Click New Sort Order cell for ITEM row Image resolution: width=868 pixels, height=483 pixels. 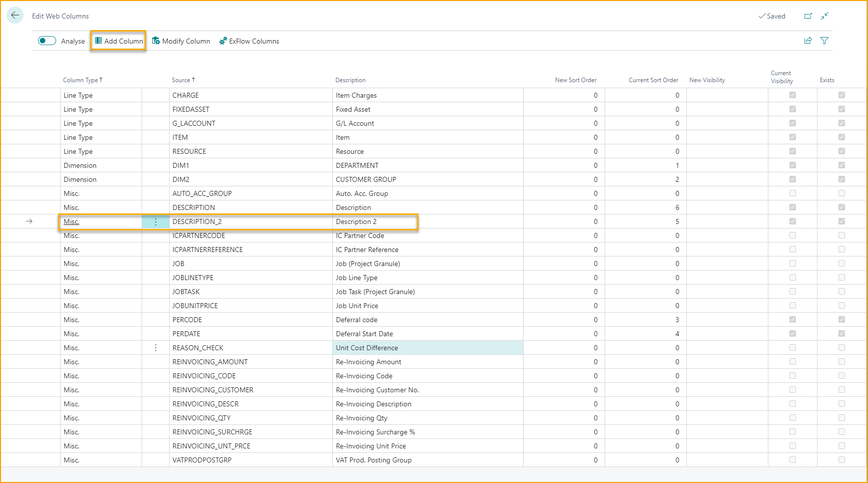pyautogui.click(x=564, y=137)
